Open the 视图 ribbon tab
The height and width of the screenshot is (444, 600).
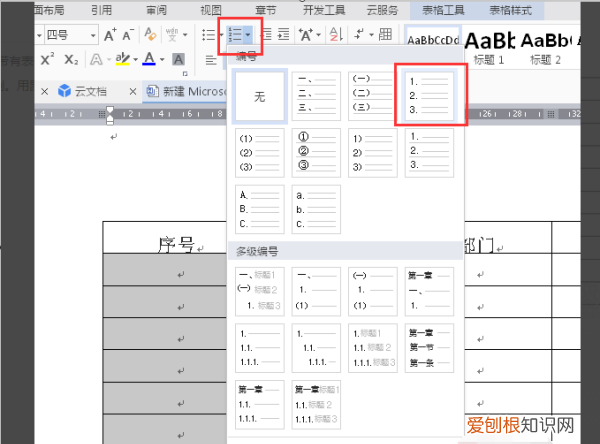coord(211,10)
